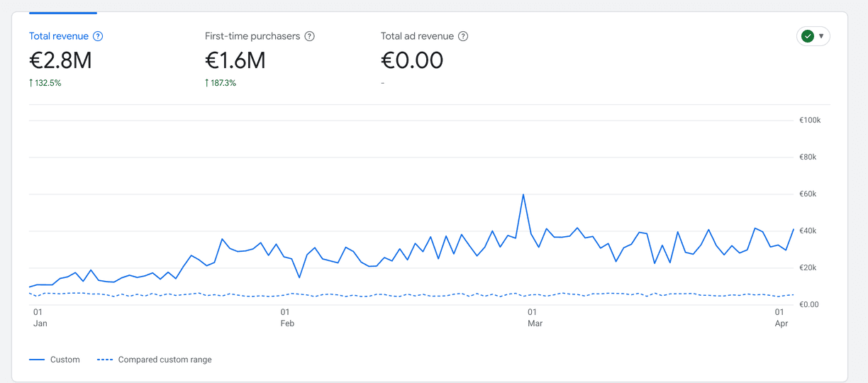Click the 187.3% increase indicator
Viewport: 868px width, 383px height.
point(221,83)
